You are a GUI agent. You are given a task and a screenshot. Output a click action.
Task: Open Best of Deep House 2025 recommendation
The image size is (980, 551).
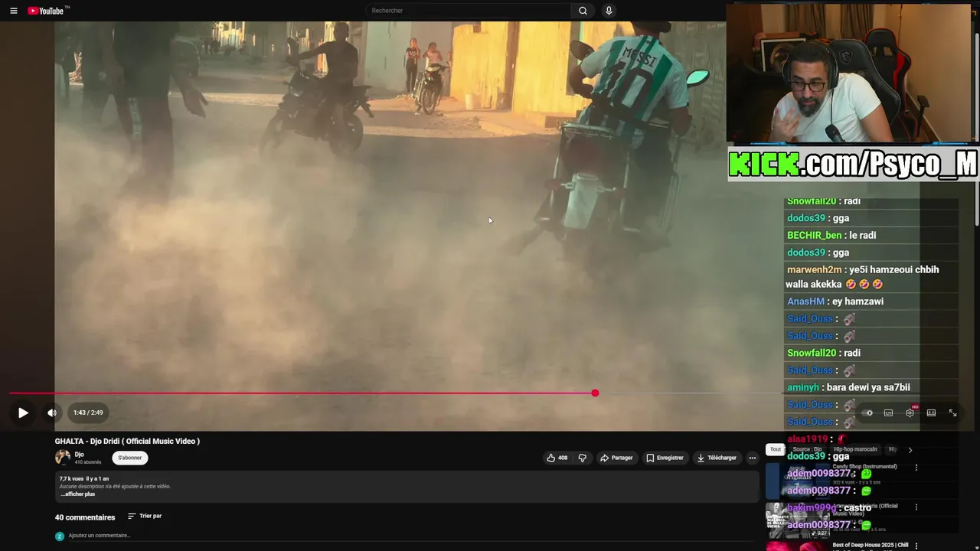870,545
